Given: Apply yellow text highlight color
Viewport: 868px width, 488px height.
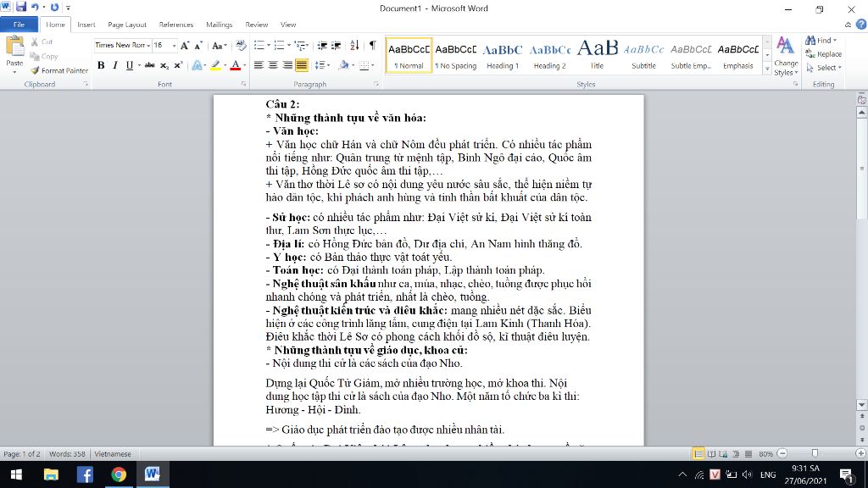Looking at the screenshot, I should pyautogui.click(x=215, y=65).
